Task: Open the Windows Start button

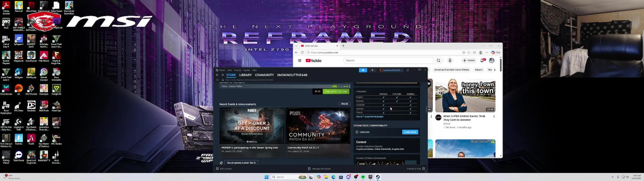Action: (266, 177)
